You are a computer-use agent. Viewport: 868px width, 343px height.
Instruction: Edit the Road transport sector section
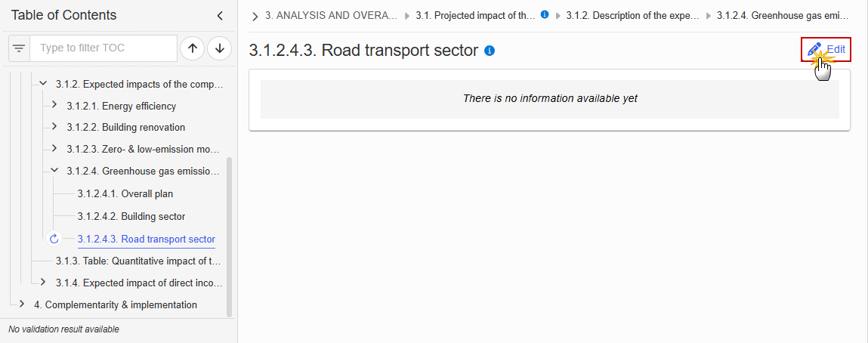click(826, 49)
